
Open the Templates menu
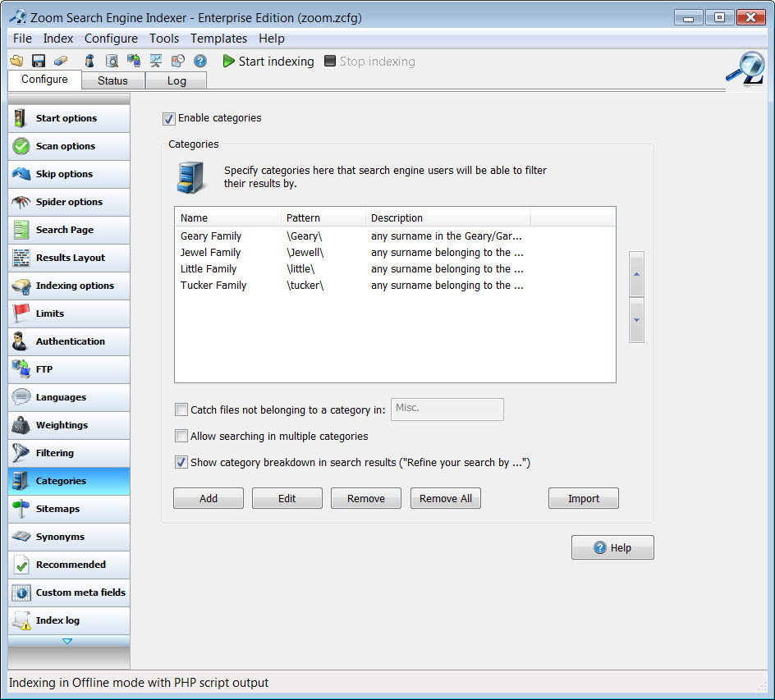(219, 39)
